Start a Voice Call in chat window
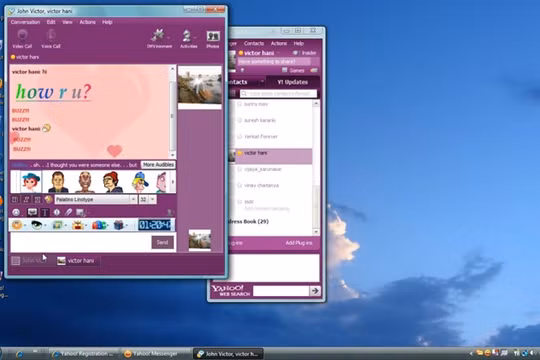This screenshot has height=360, width=540. 51,39
